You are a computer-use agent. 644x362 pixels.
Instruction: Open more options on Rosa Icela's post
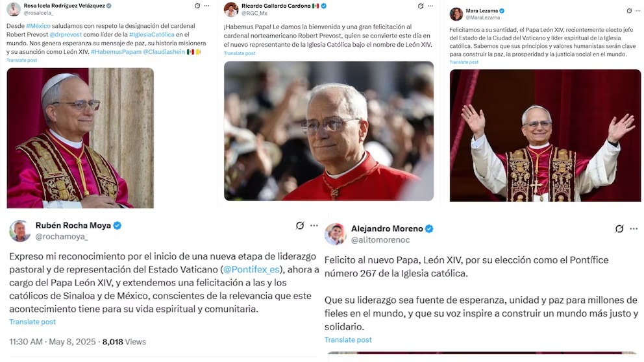pyautogui.click(x=206, y=6)
